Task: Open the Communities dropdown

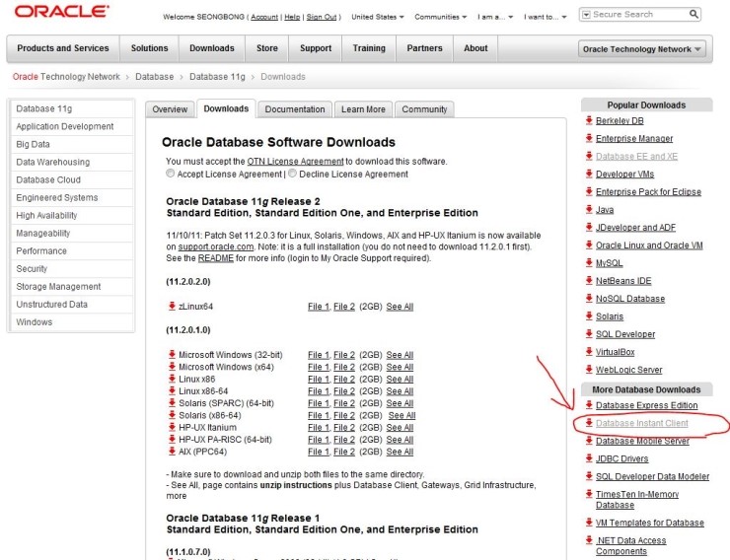Action: coord(440,17)
